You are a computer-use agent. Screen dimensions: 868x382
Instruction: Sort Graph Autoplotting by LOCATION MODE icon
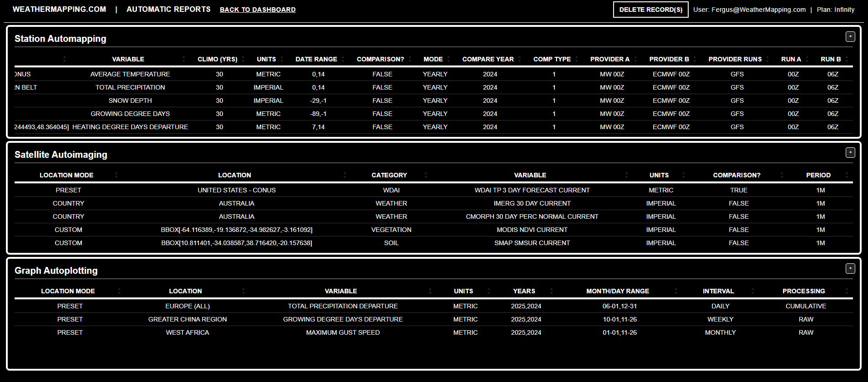pos(119,291)
